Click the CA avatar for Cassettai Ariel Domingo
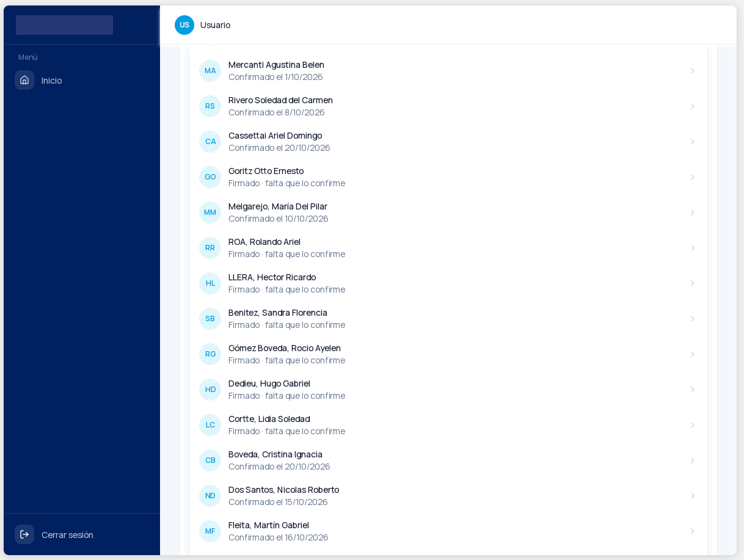Viewport: 744px width, 560px height. pyautogui.click(x=210, y=142)
